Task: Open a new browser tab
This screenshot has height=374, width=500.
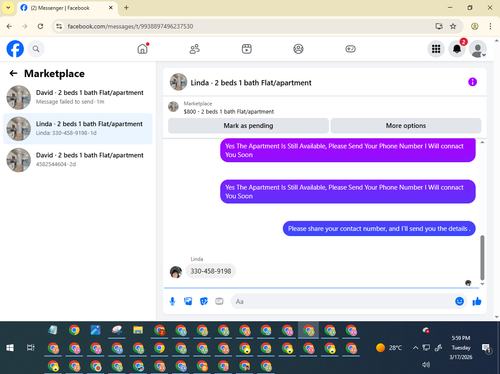Action: [126, 8]
